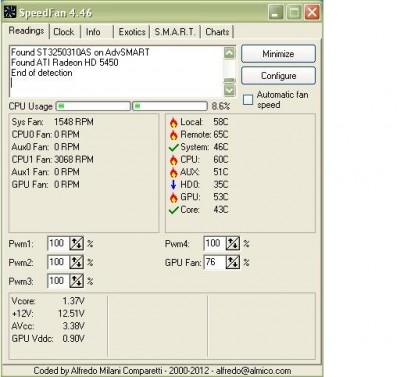Click the Pwm2 spinner arrows

coord(76,262)
